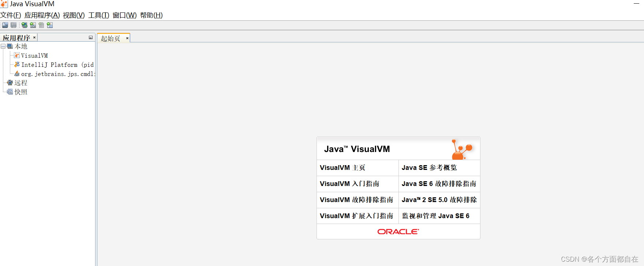Image resolution: width=644 pixels, height=266 pixels.
Task: Click the Java cup icon for org.jetbrains.jps
Action: [x=17, y=73]
